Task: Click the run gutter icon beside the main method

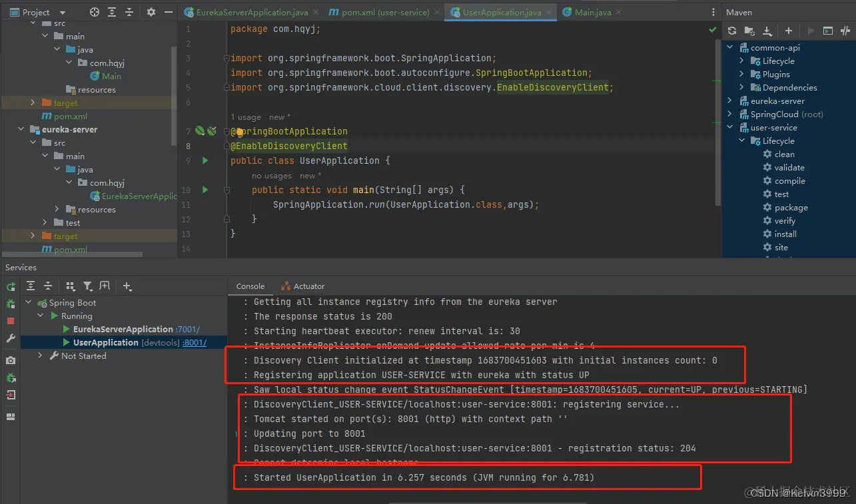Action: [205, 190]
